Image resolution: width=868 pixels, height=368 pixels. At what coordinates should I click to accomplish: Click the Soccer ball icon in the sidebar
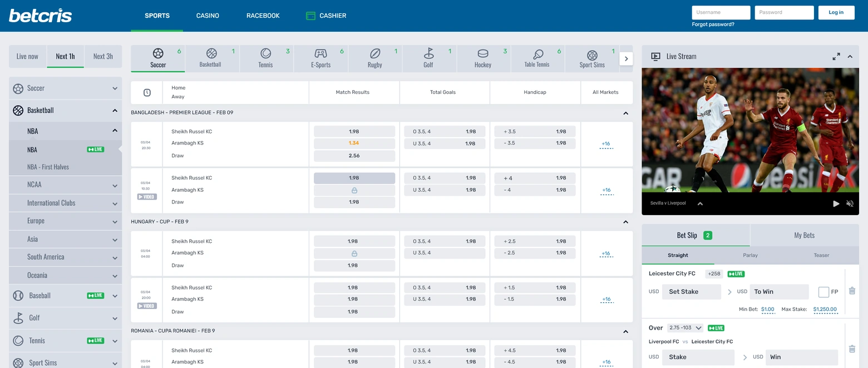18,88
